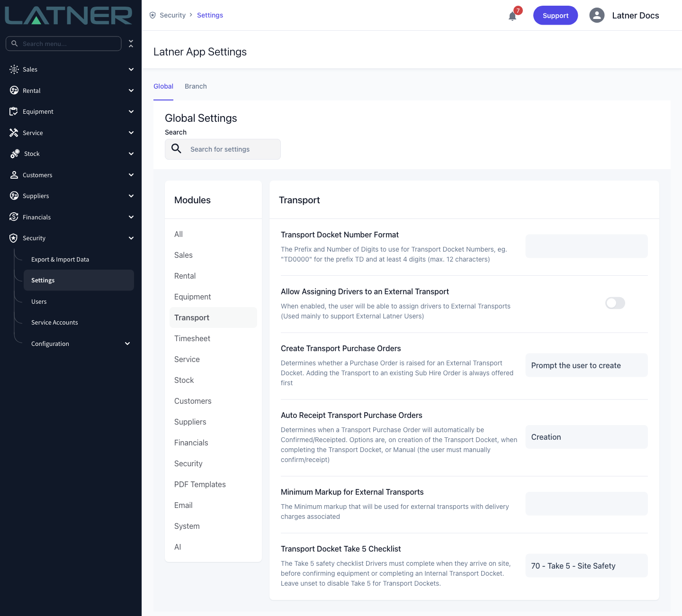Select the Sales module in Modules list
This screenshot has height=616, width=682.
[213, 255]
